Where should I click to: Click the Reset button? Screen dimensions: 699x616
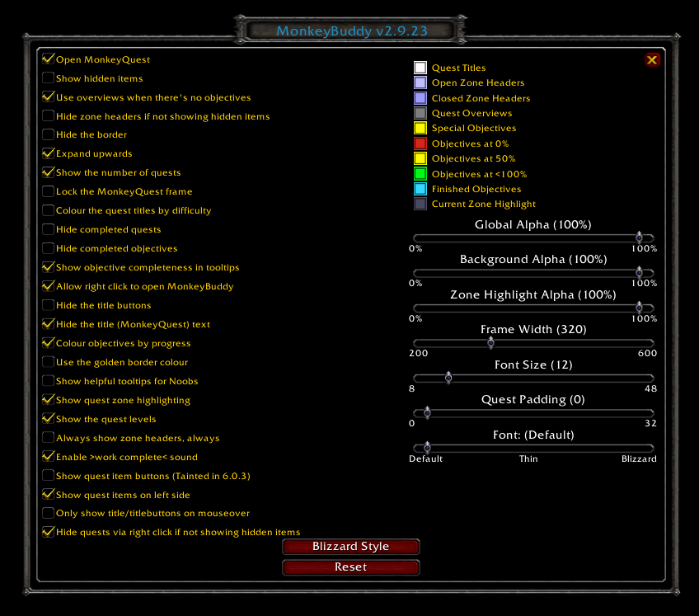click(x=351, y=567)
